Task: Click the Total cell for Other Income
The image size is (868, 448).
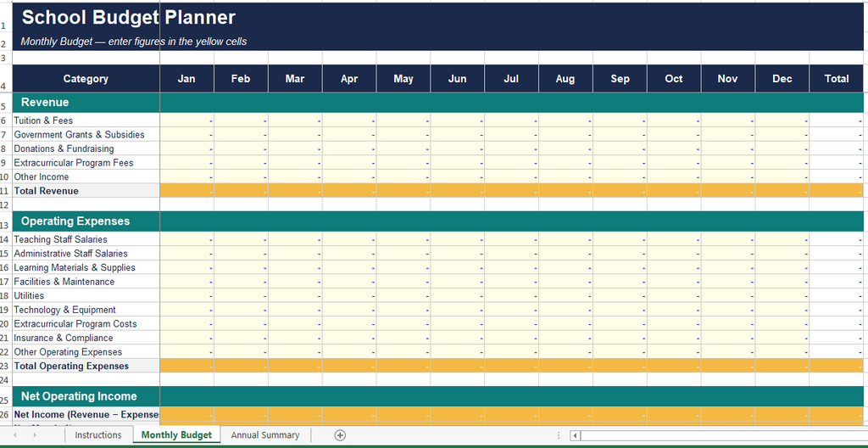Action: (x=837, y=176)
